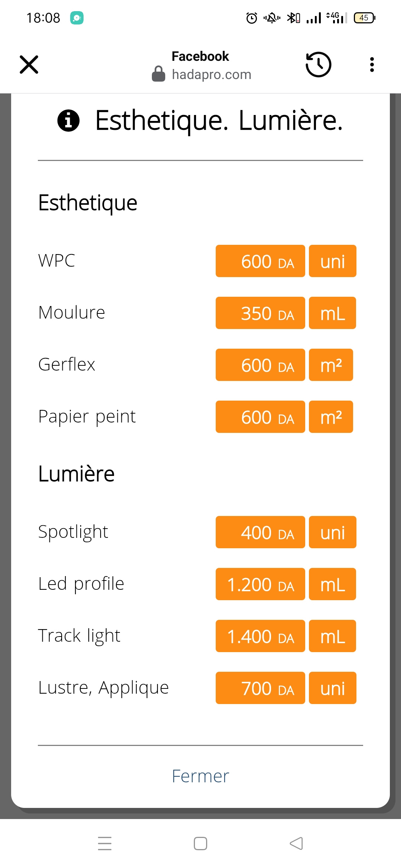Open the recent apps menu button
Viewport: 401px width, 868px height.
pyautogui.click(x=105, y=843)
